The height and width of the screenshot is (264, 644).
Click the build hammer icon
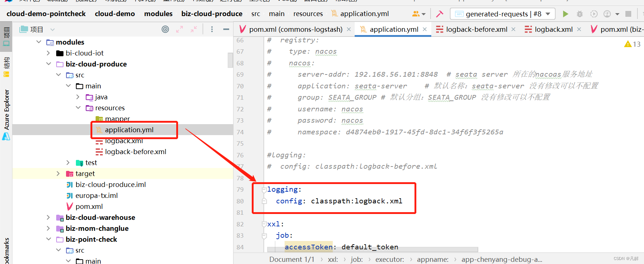(440, 14)
